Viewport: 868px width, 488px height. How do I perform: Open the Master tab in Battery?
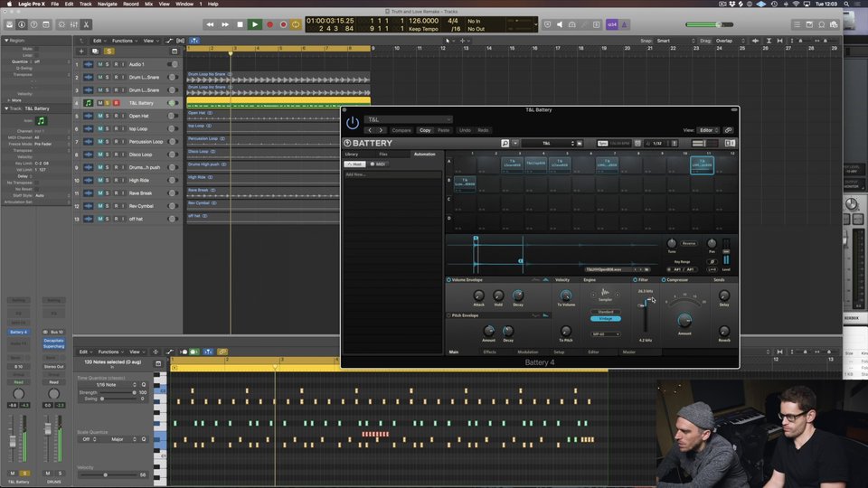click(x=629, y=352)
